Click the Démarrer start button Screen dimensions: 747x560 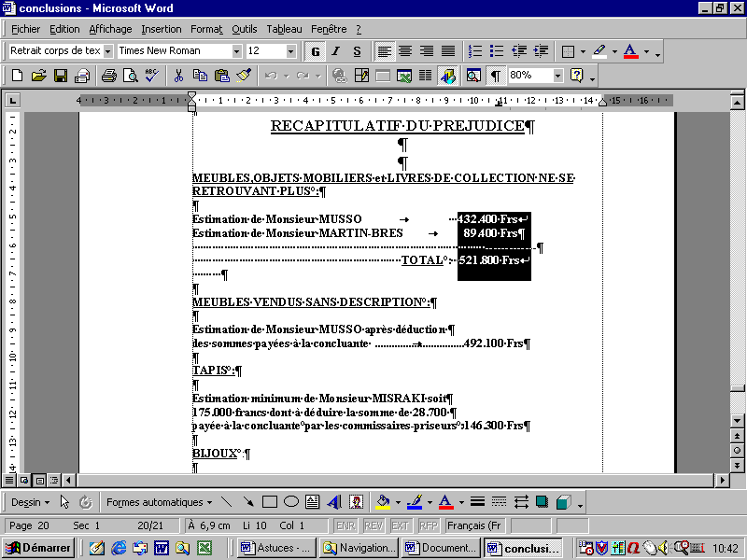tap(39, 548)
